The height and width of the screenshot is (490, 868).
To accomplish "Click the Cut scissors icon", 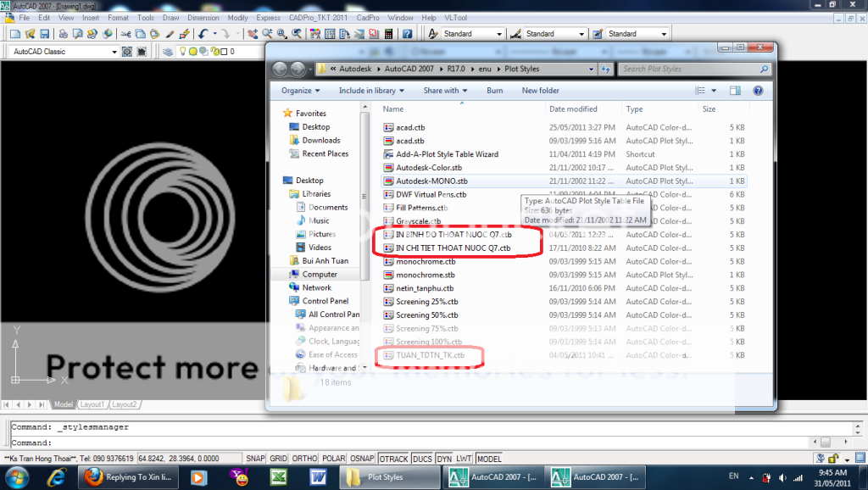I will pos(125,34).
